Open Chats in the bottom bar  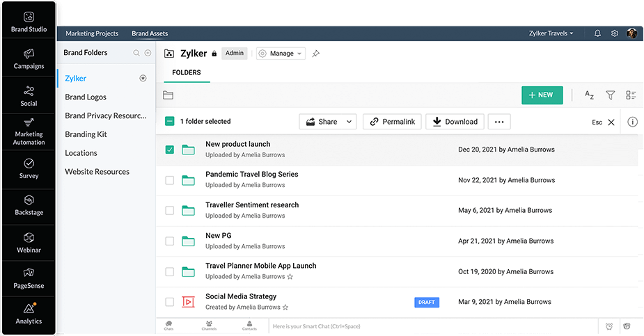click(168, 326)
